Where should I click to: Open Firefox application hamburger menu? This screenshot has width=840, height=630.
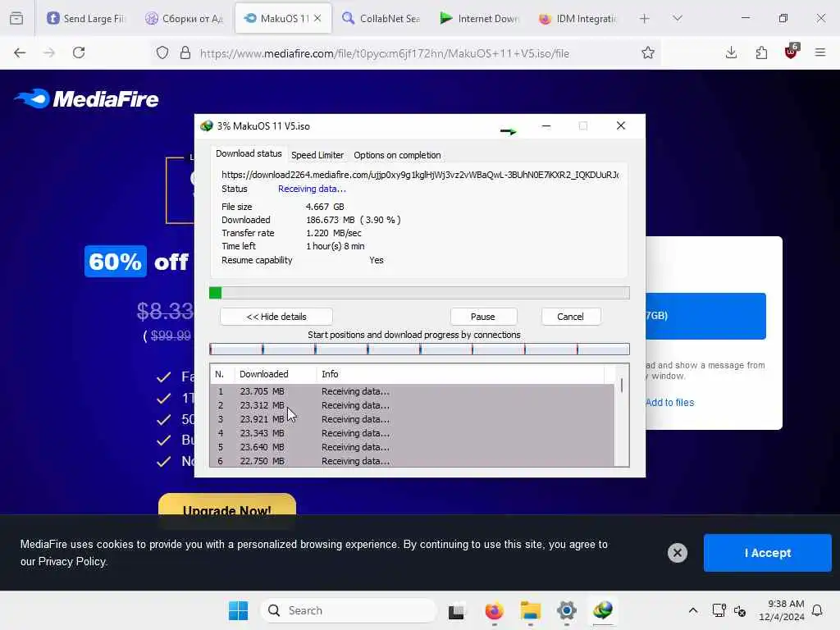[x=820, y=52]
